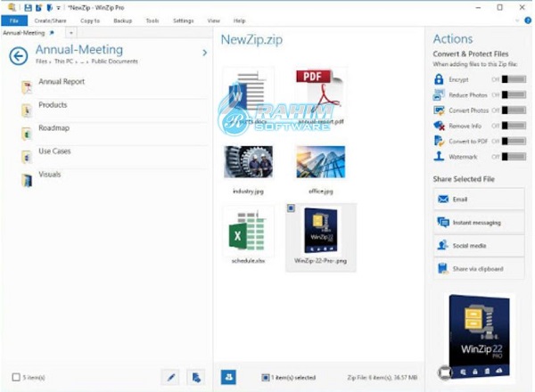Click the small icon beside the WinZip 22 box

445,372
